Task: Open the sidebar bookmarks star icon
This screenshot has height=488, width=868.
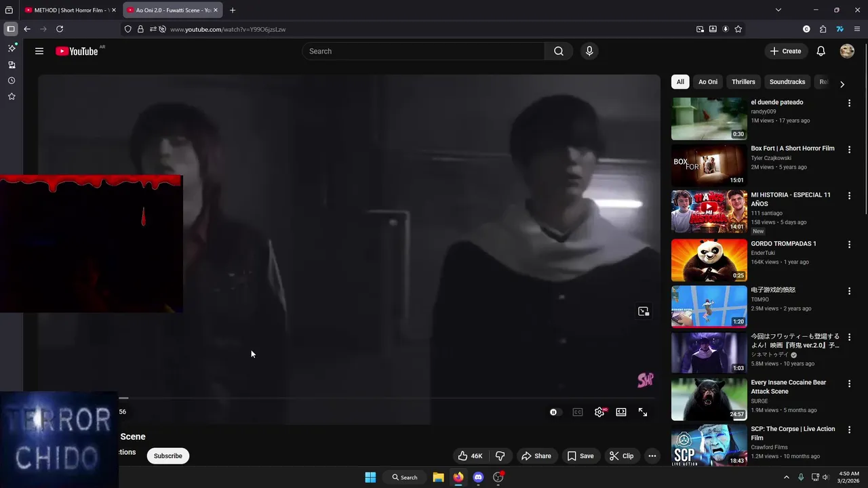Action: (x=12, y=97)
